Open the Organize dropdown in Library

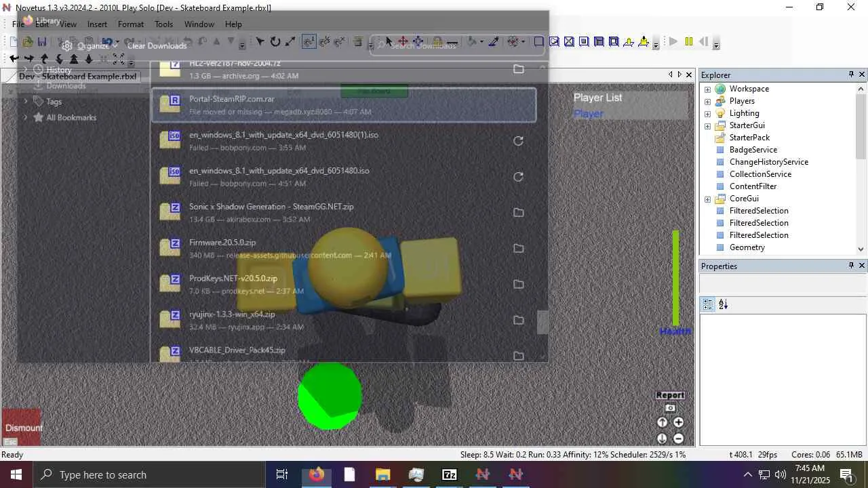coord(90,46)
